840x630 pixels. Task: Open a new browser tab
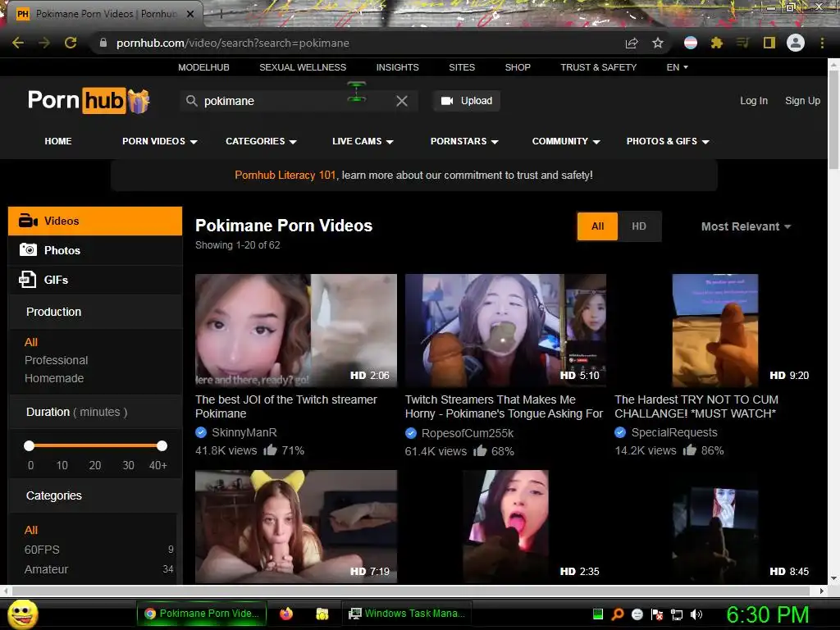[221, 14]
